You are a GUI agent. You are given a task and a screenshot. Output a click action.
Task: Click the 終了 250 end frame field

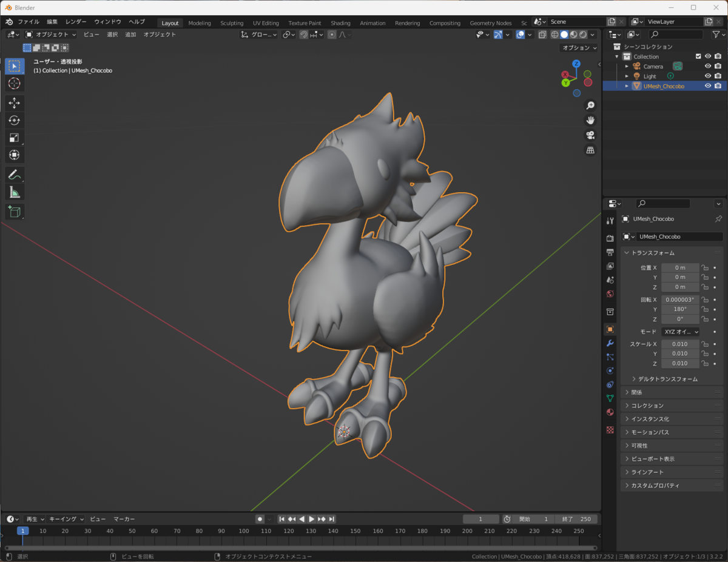[x=576, y=519]
